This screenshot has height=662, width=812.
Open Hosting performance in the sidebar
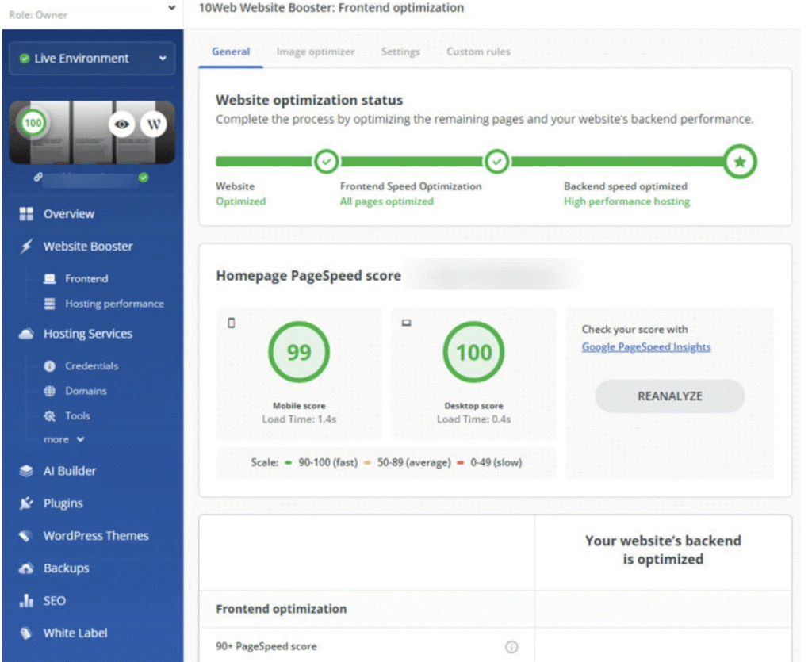(113, 304)
